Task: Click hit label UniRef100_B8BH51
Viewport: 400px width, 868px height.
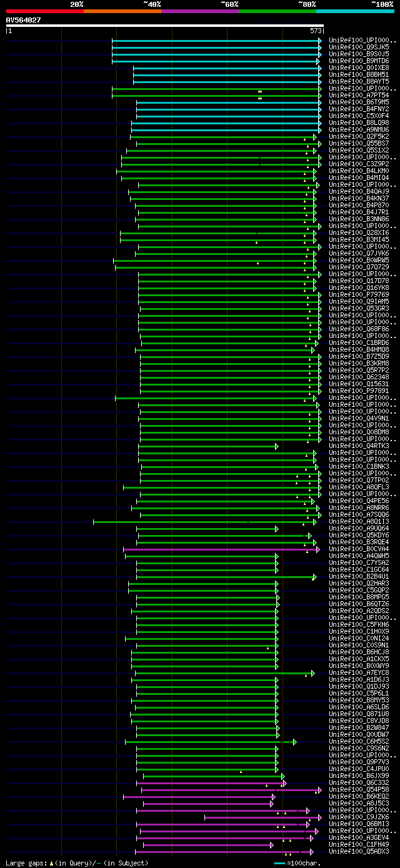Action: point(359,74)
